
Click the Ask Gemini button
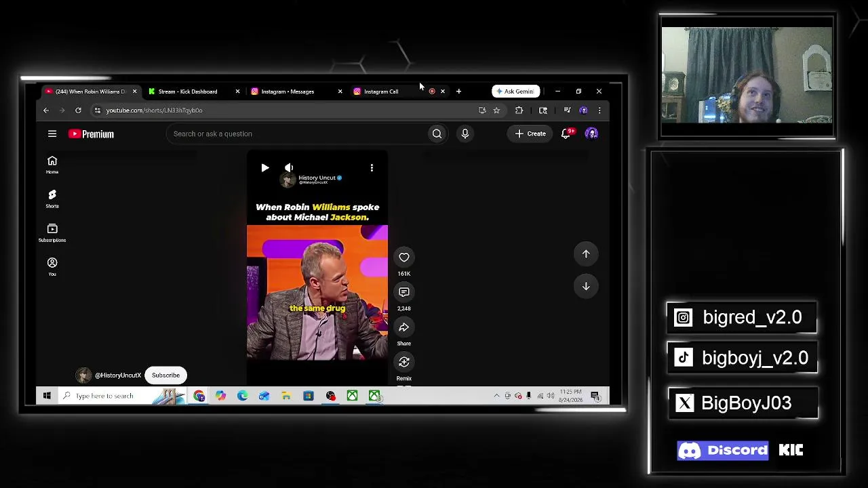point(515,91)
